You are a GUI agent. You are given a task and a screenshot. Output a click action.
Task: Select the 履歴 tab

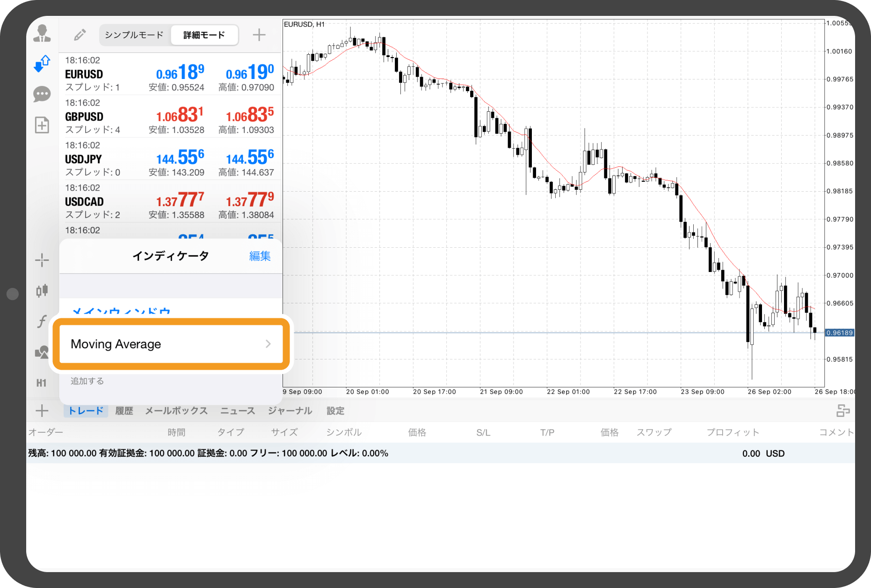tap(124, 411)
